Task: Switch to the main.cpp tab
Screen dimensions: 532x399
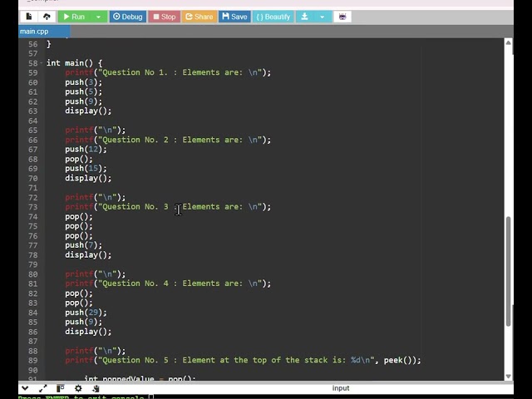Action: pos(44,32)
